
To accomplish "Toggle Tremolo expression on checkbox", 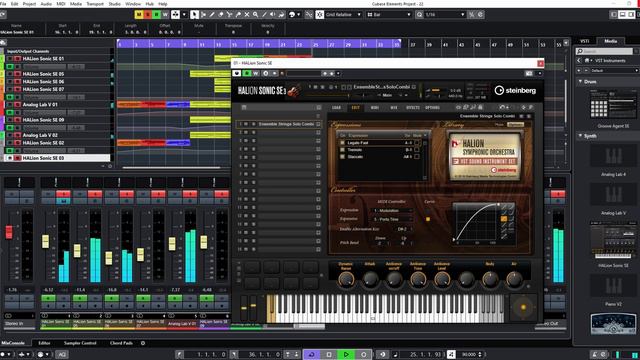I will coord(342,150).
